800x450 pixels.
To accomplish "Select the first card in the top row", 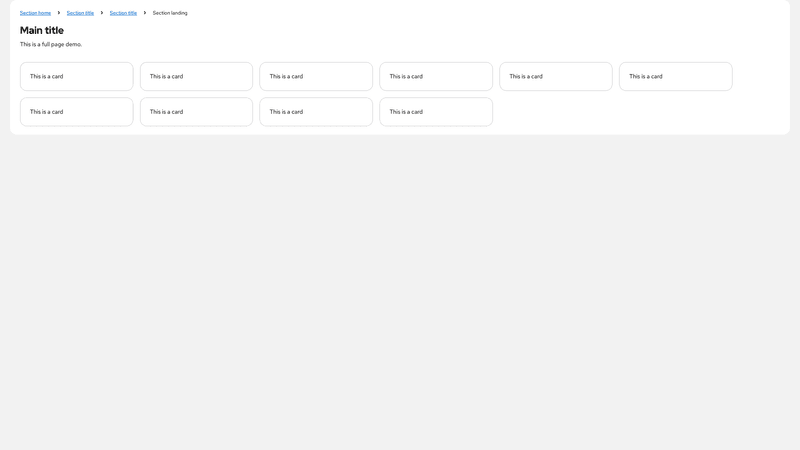I will 76,76.
